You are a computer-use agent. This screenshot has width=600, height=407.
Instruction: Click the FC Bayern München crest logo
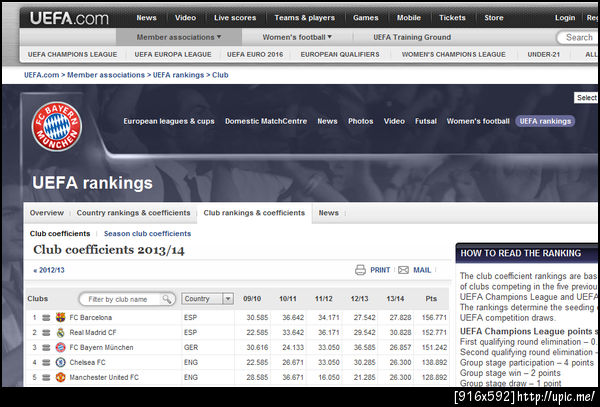[x=57, y=126]
